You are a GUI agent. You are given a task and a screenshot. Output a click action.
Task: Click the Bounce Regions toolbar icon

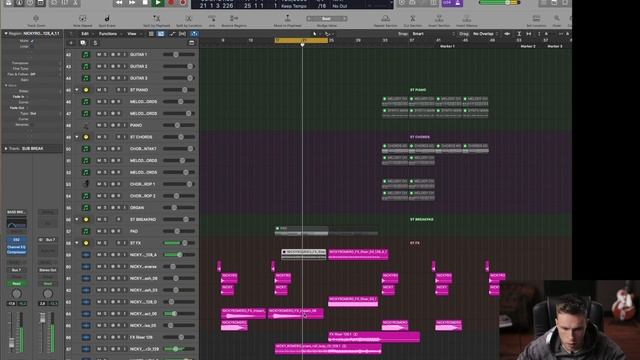[234, 18]
